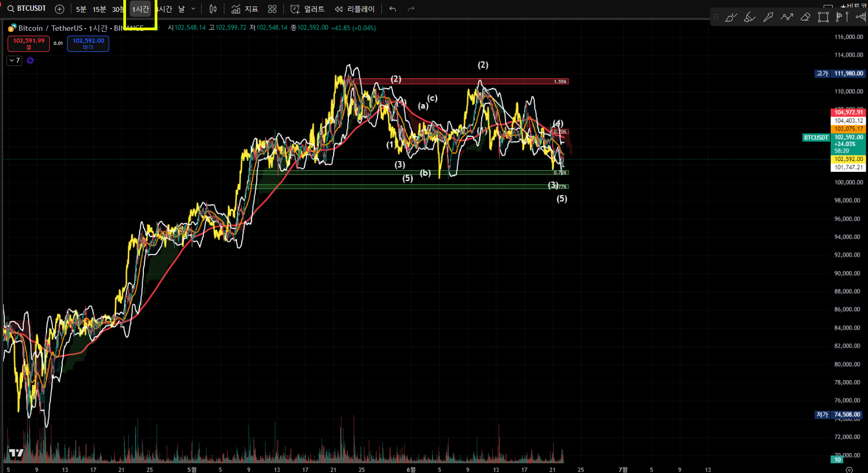Select the highlighter drawing tool
This screenshot has width=868, height=473.
(750, 17)
